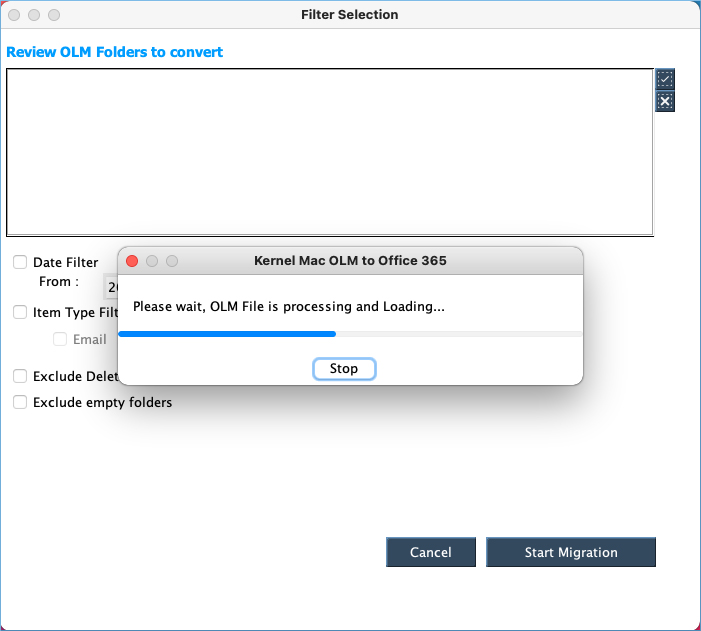Click 'Please wait, OLM File is processing' message
Image resolution: width=701 pixels, height=631 pixels.
(x=289, y=306)
